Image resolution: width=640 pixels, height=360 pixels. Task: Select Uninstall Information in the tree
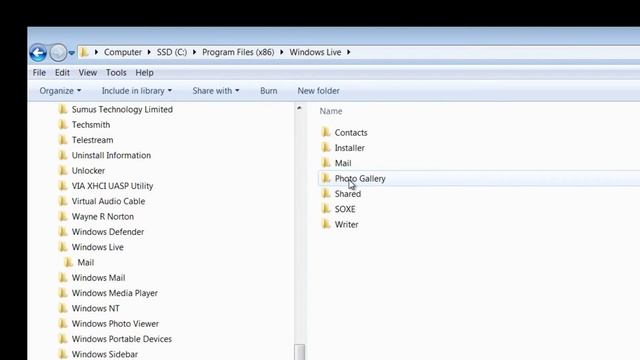111,155
